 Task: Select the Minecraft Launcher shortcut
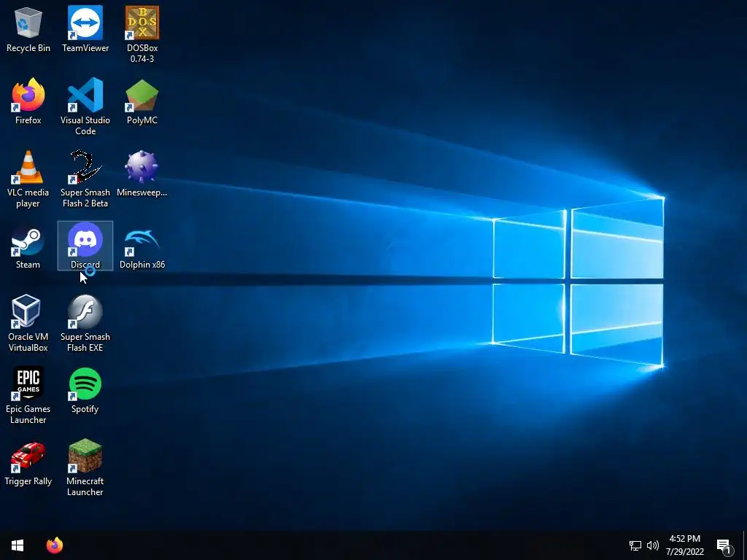[85, 467]
